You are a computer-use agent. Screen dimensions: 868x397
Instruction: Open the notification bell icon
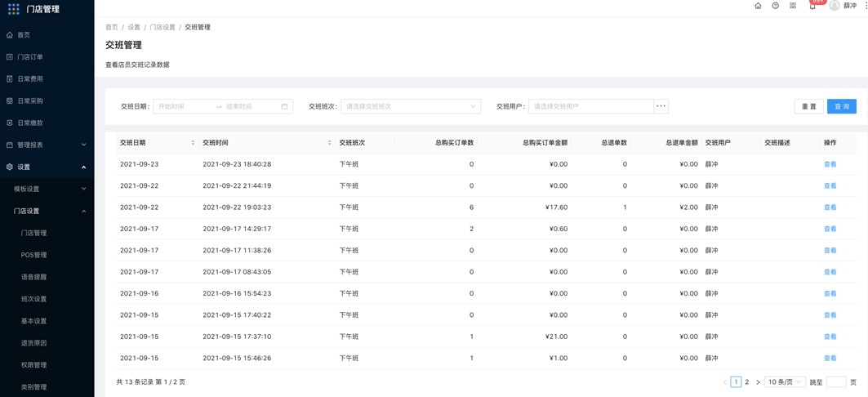812,6
